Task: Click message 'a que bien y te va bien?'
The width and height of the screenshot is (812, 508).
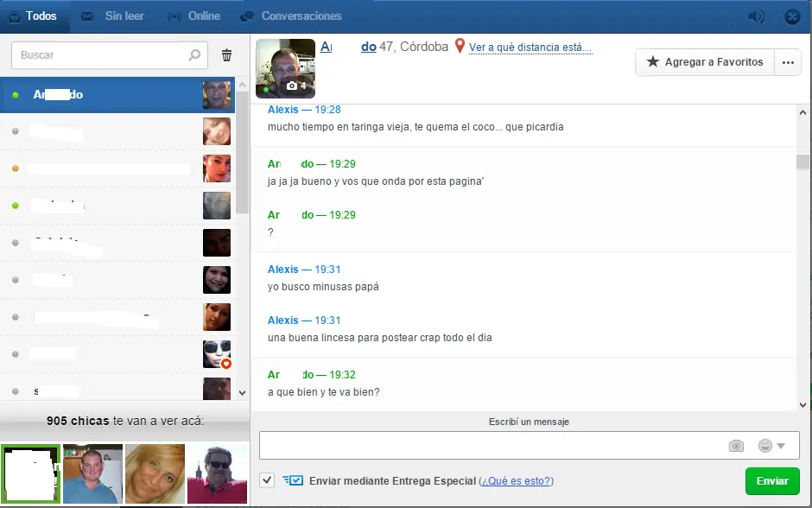Action: 324,392
